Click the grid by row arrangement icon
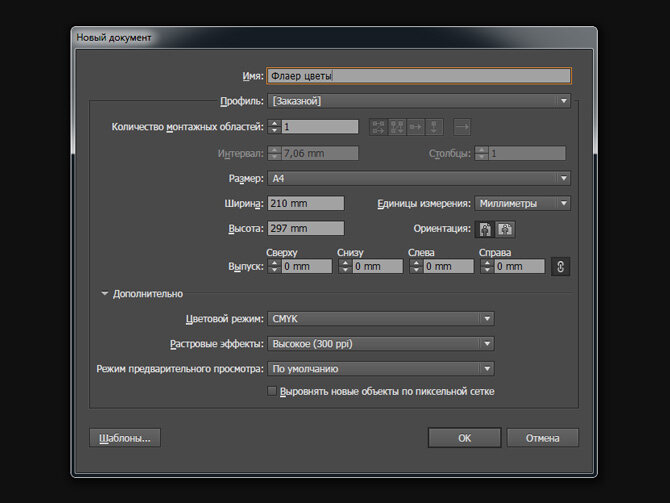Viewport: 670px width, 503px height. tap(378, 127)
